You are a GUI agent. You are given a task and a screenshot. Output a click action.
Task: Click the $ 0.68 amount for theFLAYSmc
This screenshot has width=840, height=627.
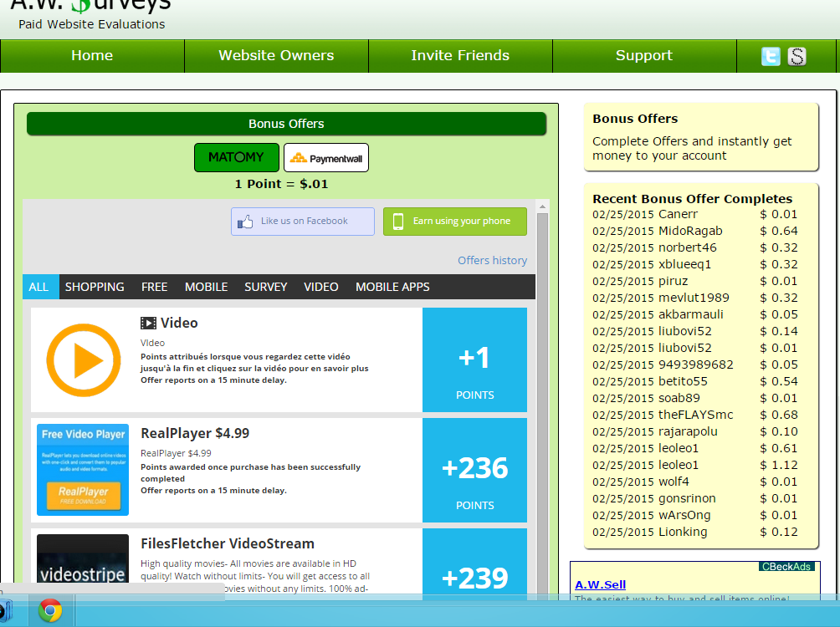(x=779, y=415)
